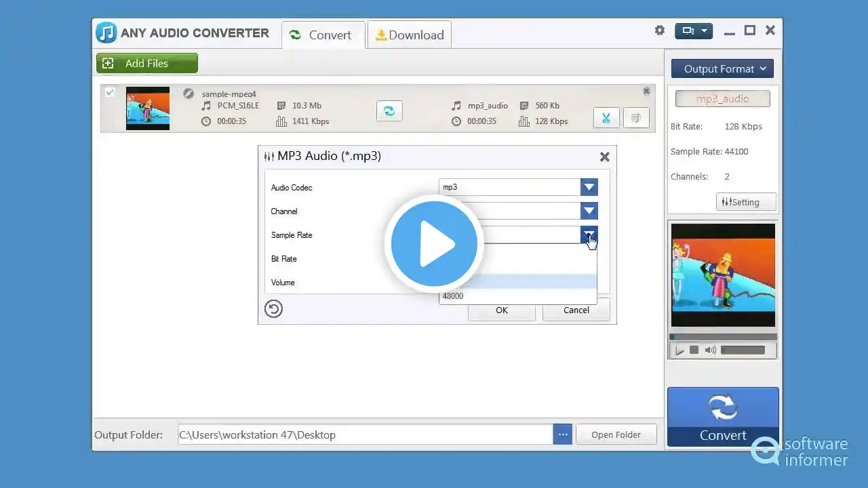Switch to the Convert tab
This screenshot has height=488, width=868.
point(323,35)
